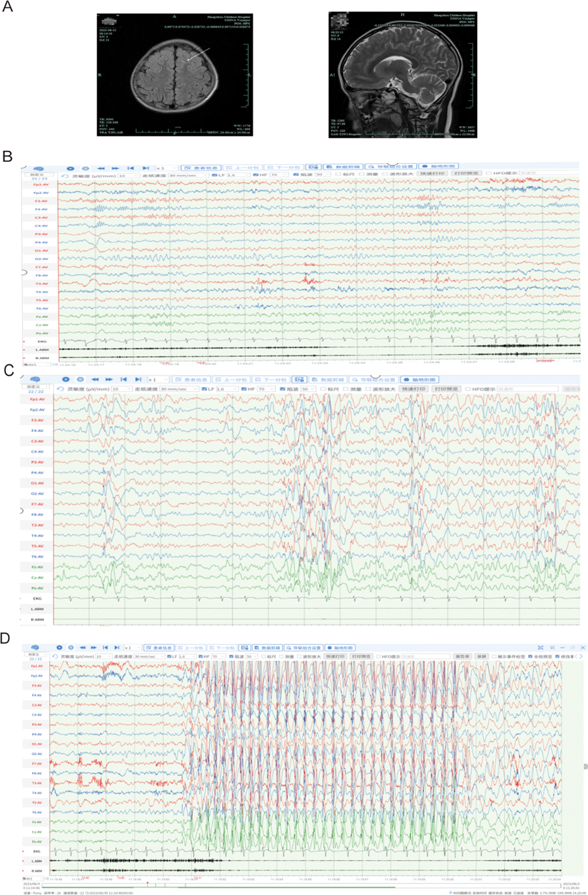Image resolution: width=588 pixels, height=895 pixels.
Task: Go to 上一分包 previous segment in panel B
Action: (x=242, y=167)
